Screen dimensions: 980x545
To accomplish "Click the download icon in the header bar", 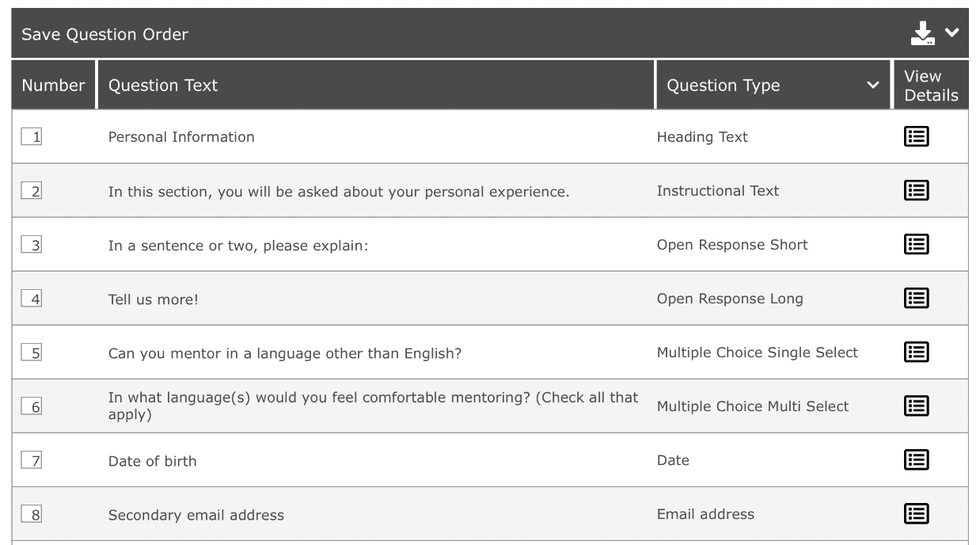I will point(923,33).
